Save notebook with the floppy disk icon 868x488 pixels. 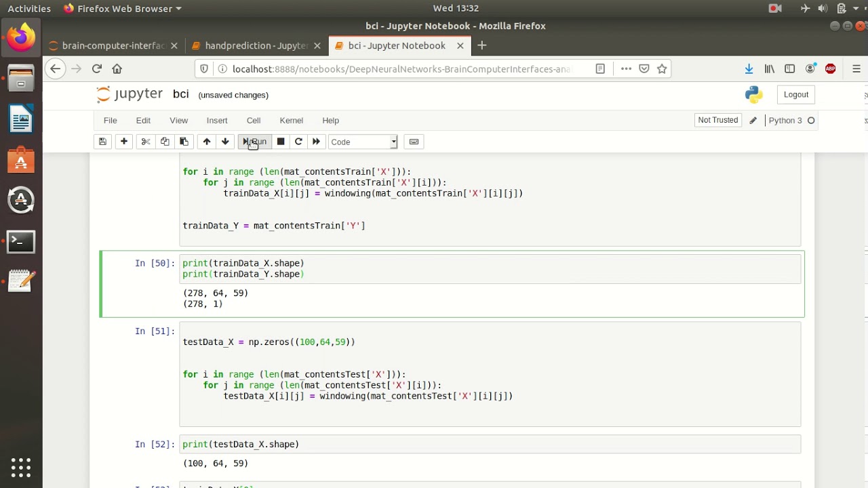102,142
